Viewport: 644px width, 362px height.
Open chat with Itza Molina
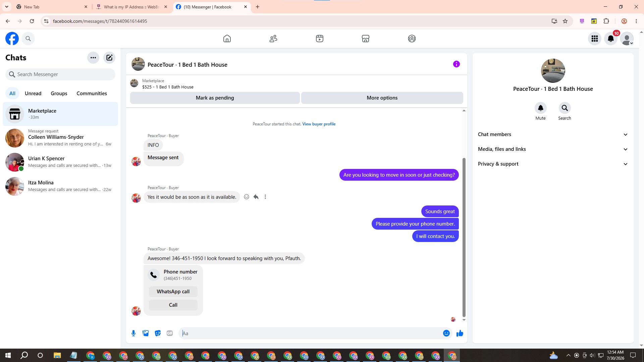pyautogui.click(x=60, y=186)
